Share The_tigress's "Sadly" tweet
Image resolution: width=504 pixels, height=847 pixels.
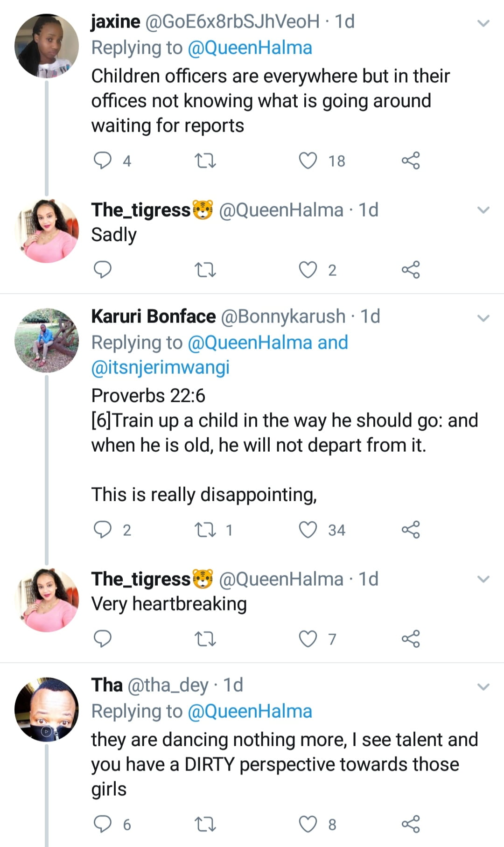[411, 270]
